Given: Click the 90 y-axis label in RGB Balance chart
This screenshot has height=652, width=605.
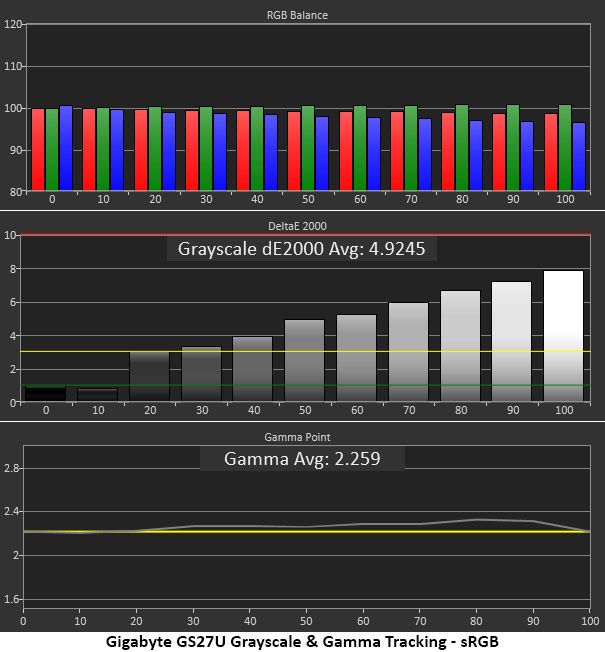Looking at the screenshot, I should [16, 150].
